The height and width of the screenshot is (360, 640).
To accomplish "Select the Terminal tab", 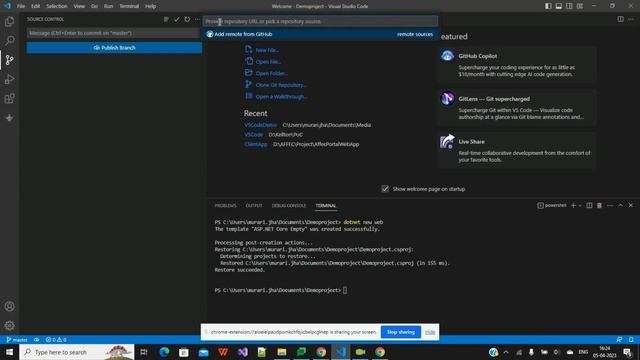I will point(326,206).
